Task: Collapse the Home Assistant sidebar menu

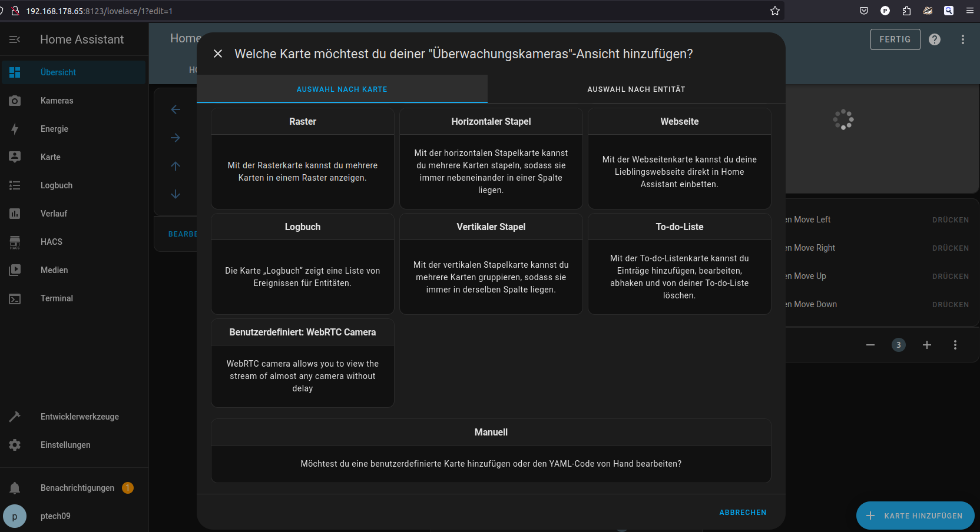Action: [x=15, y=39]
